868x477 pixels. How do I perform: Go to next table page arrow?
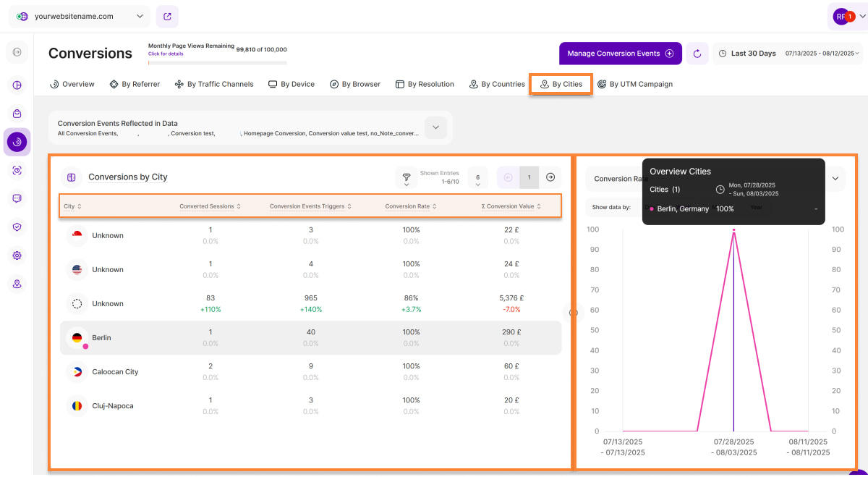[x=550, y=177]
